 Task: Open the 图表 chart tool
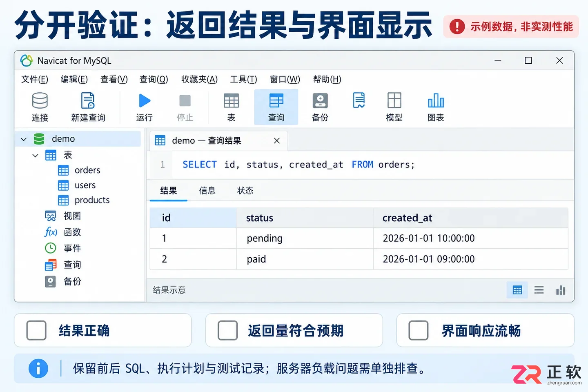point(436,107)
